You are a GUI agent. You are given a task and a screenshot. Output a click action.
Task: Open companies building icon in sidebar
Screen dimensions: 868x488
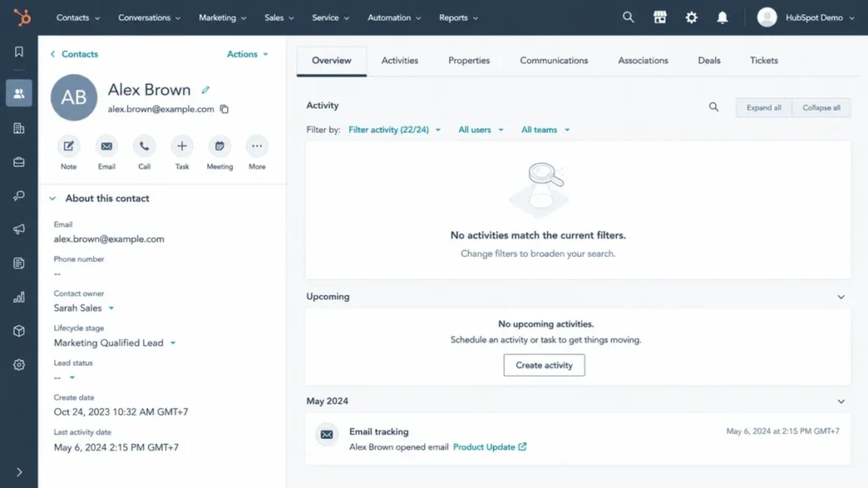pos(19,129)
